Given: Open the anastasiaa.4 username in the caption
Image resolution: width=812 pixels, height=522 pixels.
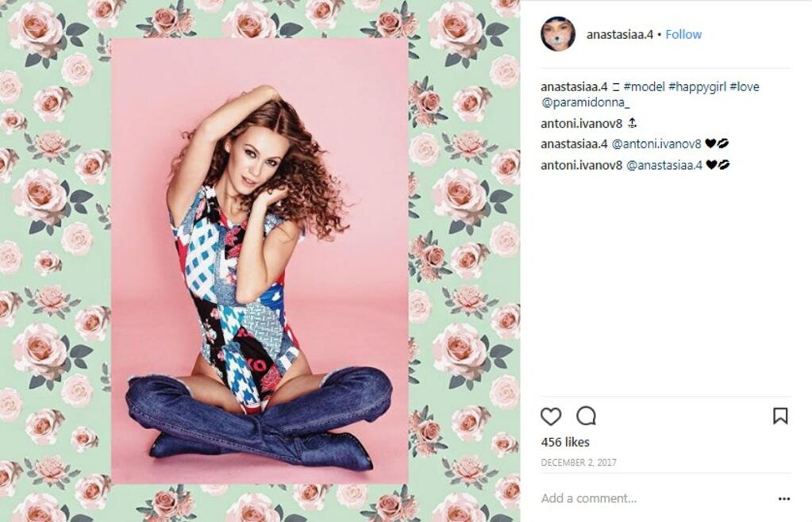Looking at the screenshot, I should click(574, 86).
